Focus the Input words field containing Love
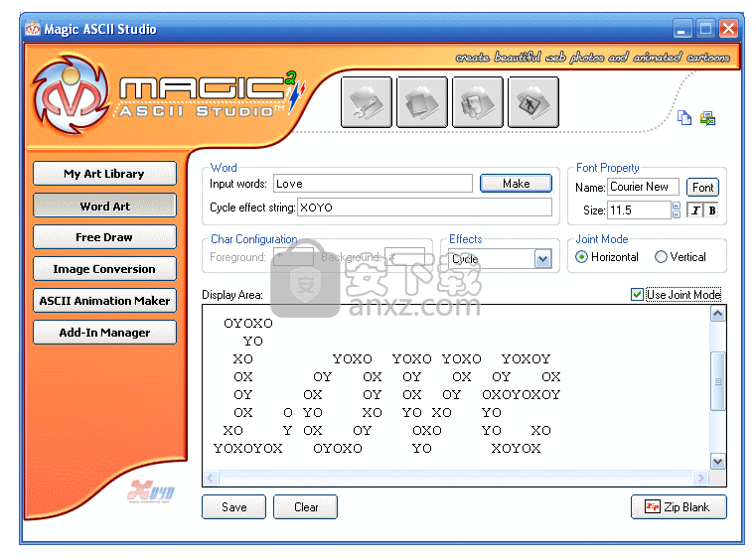Screen dimensions: 756x559 coord(373,184)
